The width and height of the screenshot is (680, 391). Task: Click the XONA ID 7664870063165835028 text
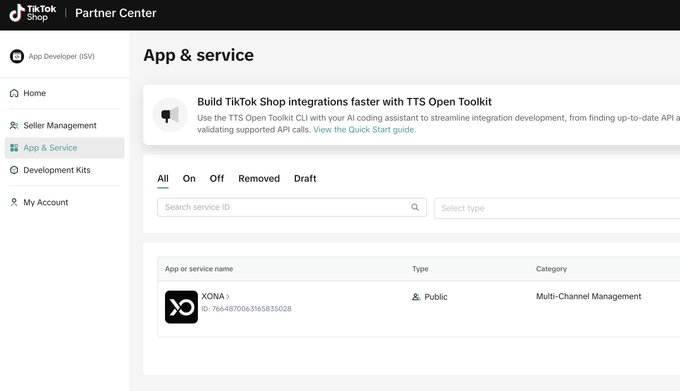246,309
